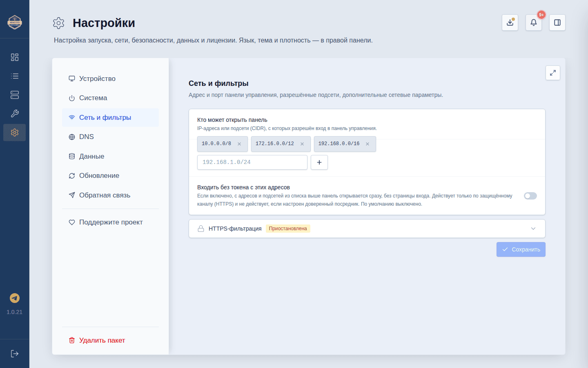Click the Приостановлена status badge
The image size is (588, 368).
click(288, 229)
